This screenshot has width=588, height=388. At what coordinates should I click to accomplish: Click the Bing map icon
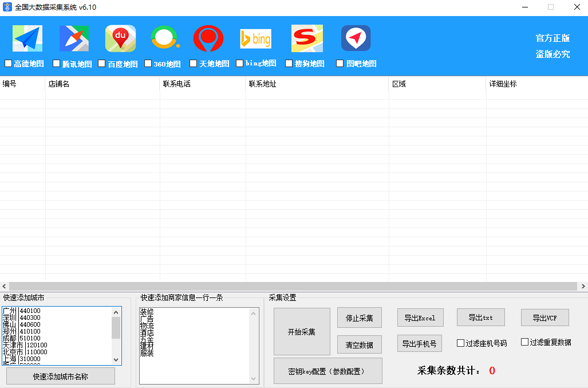coord(255,39)
